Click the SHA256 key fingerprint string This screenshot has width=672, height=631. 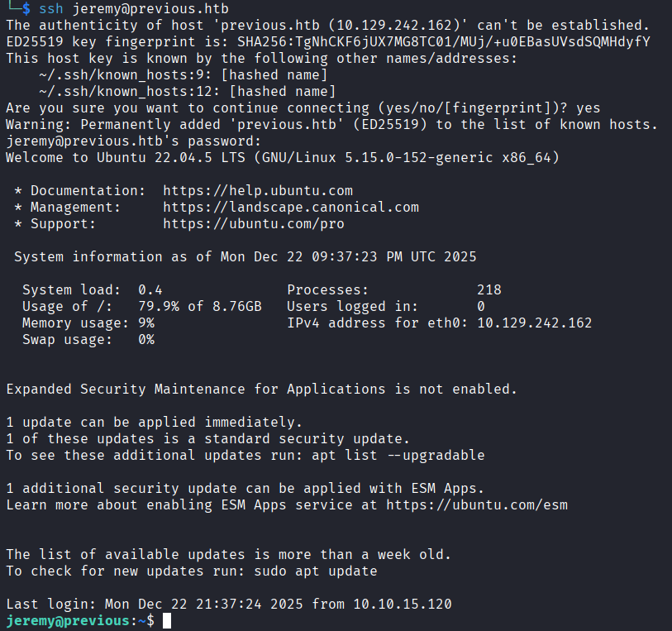pos(443,41)
